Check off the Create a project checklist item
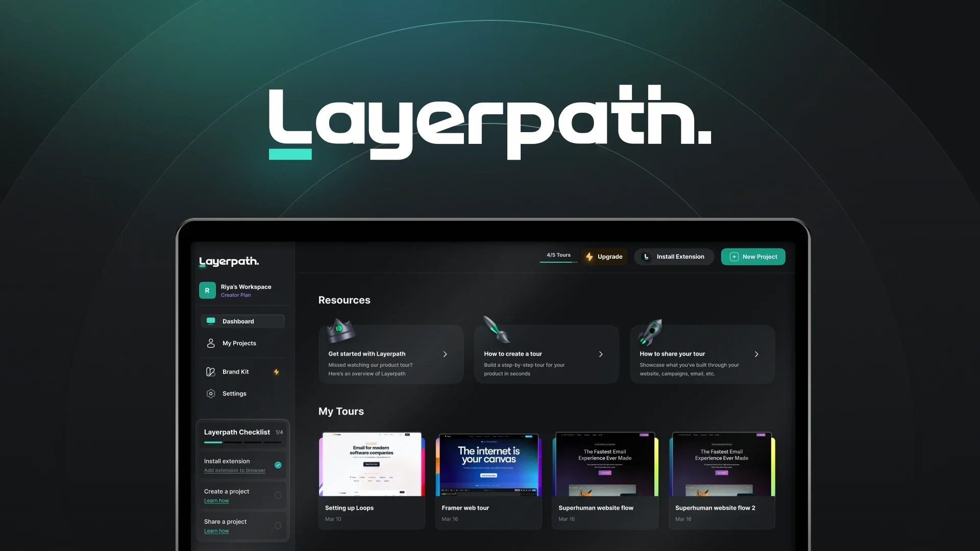The width and height of the screenshot is (980, 551). pos(278,495)
